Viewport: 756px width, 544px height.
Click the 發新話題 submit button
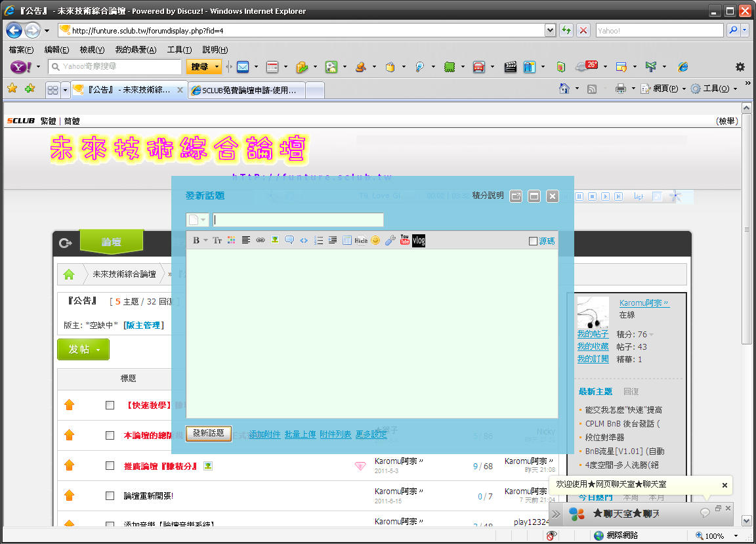208,433
